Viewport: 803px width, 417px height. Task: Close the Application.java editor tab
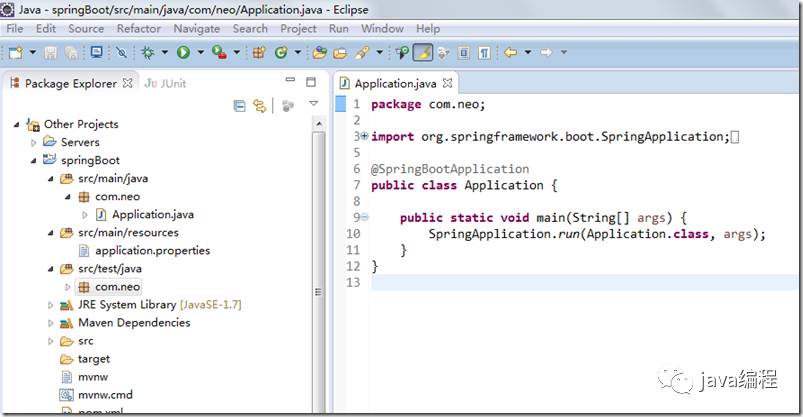(448, 83)
